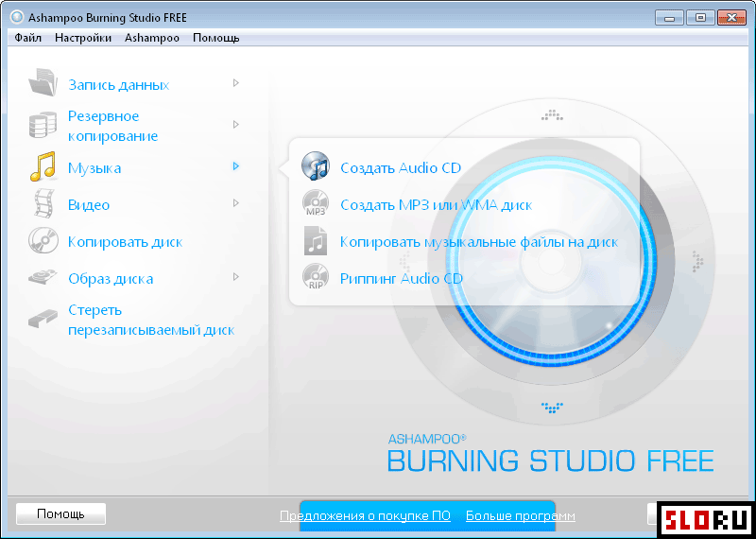Choose Копировать музыкальные файлы на диск
The height and width of the screenshot is (539, 756).
coord(479,242)
